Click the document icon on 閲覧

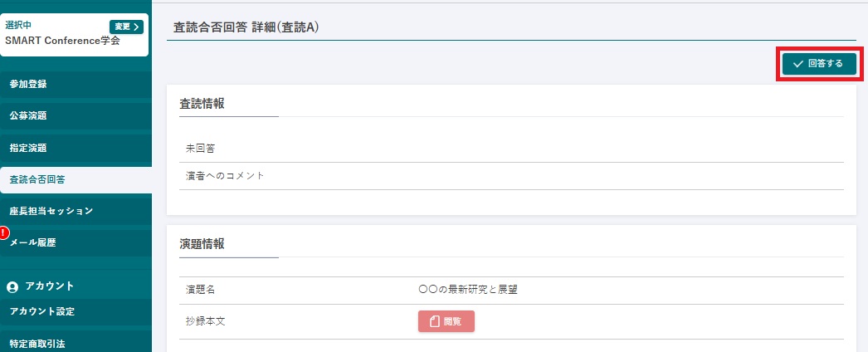click(x=434, y=321)
